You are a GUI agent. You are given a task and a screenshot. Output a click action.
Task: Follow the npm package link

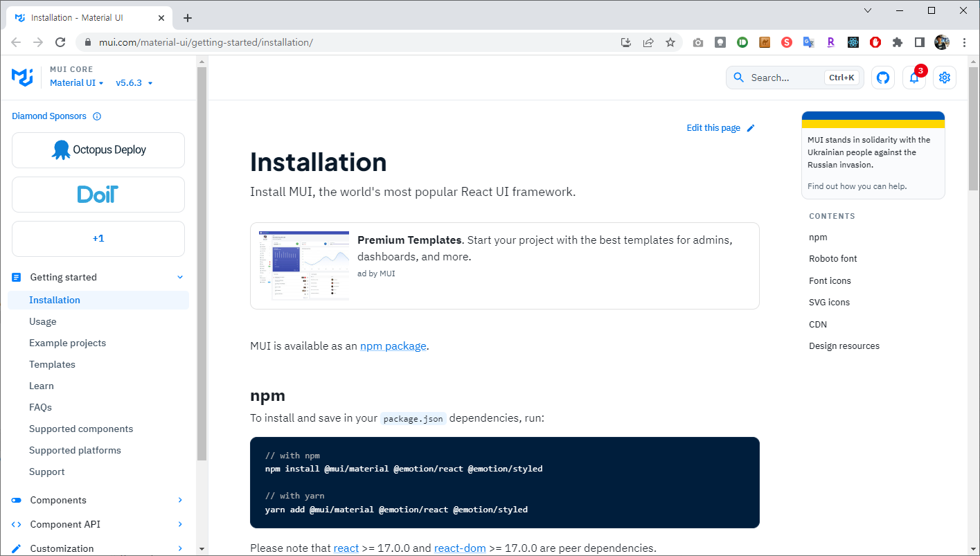click(x=393, y=346)
